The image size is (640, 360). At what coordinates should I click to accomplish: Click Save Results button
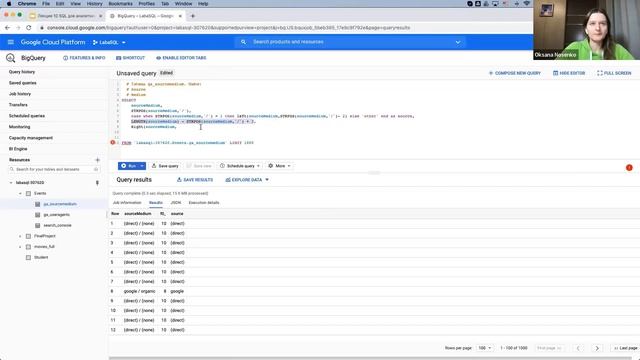[x=195, y=180]
